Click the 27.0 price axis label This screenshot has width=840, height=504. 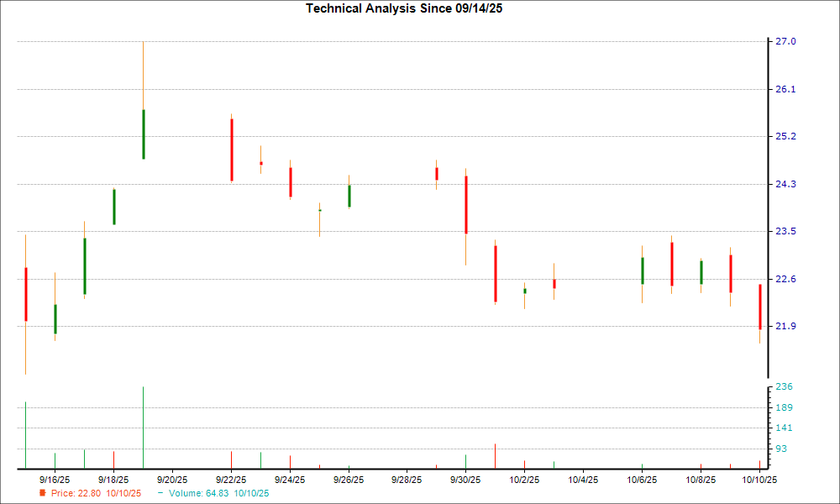[x=785, y=42]
